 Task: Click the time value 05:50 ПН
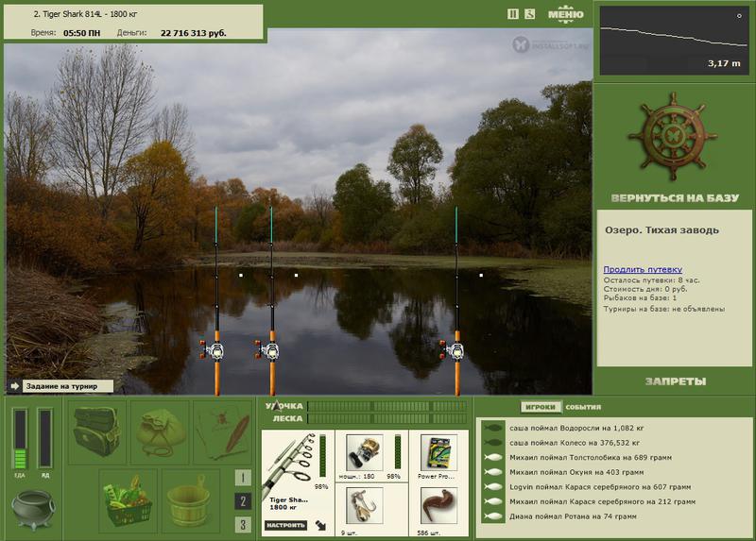coord(82,33)
